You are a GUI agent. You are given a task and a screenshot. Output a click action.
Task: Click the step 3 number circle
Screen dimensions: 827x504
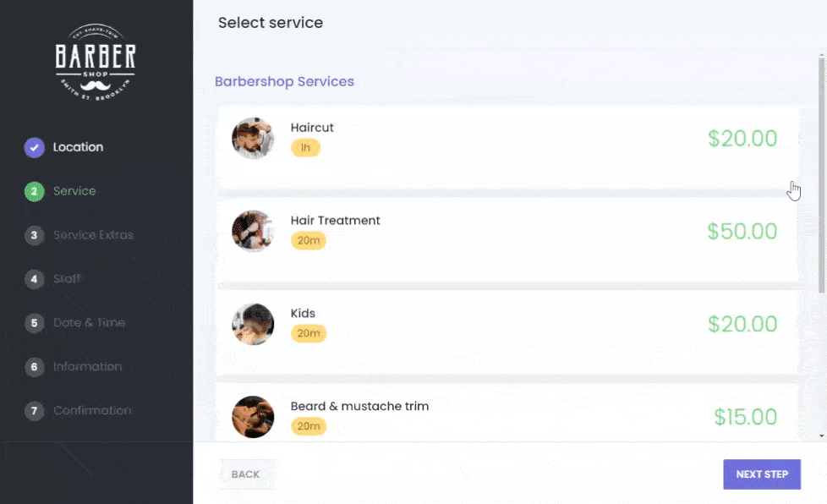(34, 235)
